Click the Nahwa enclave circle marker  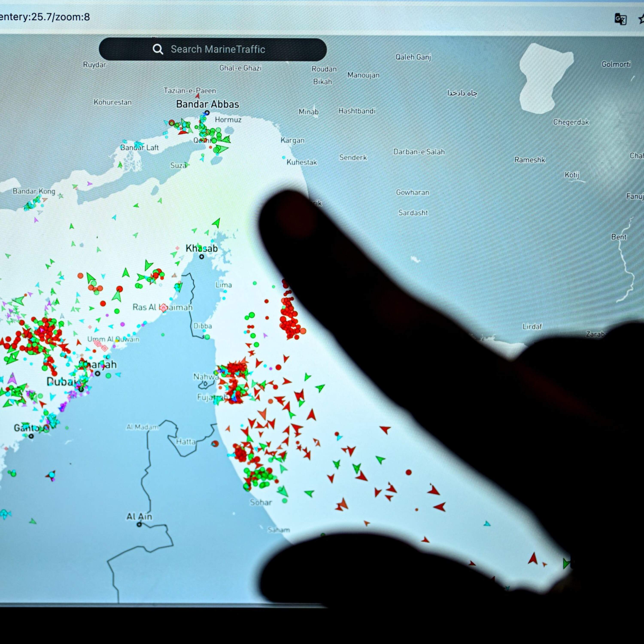pyautogui.click(x=205, y=384)
